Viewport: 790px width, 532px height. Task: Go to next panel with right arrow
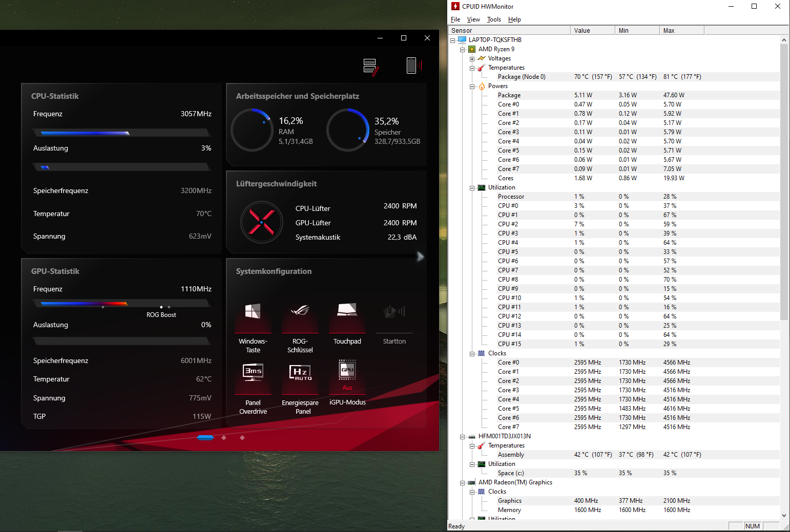click(x=421, y=257)
